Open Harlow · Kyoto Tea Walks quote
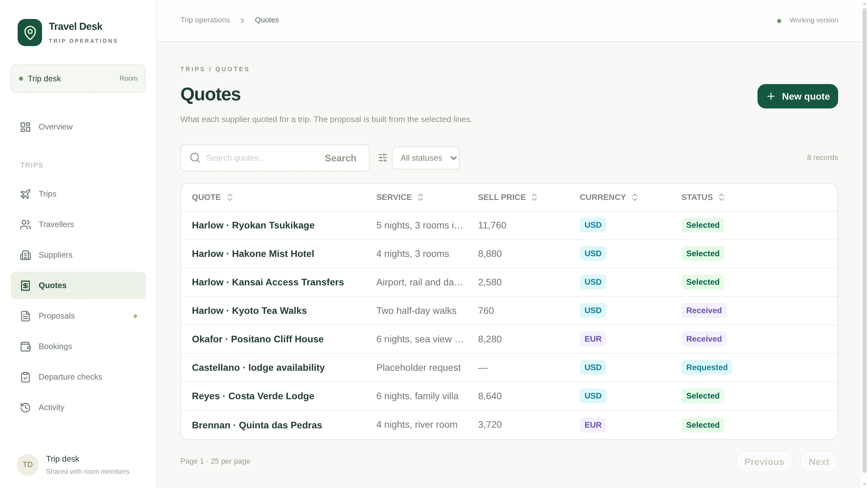This screenshot has height=488, width=868. tap(249, 311)
